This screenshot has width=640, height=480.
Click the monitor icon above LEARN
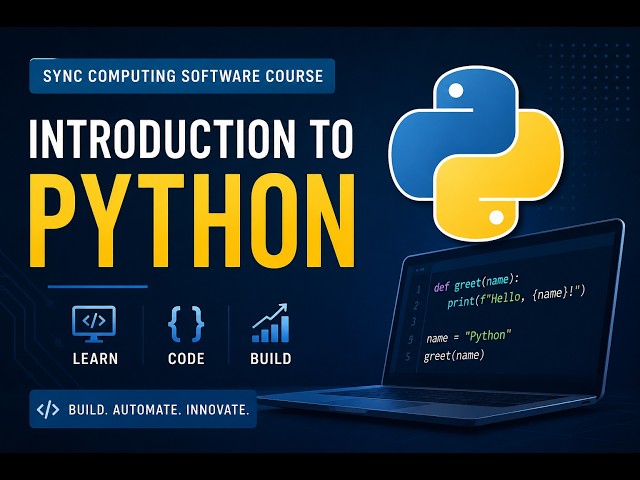tap(94, 324)
